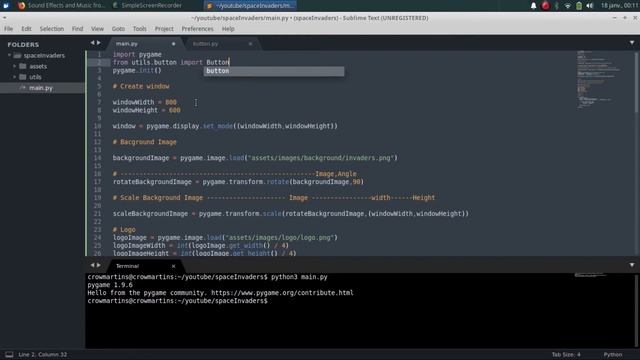640x360 pixels.
Task: Go to next tab in Terminal pane
Action: click(98, 265)
